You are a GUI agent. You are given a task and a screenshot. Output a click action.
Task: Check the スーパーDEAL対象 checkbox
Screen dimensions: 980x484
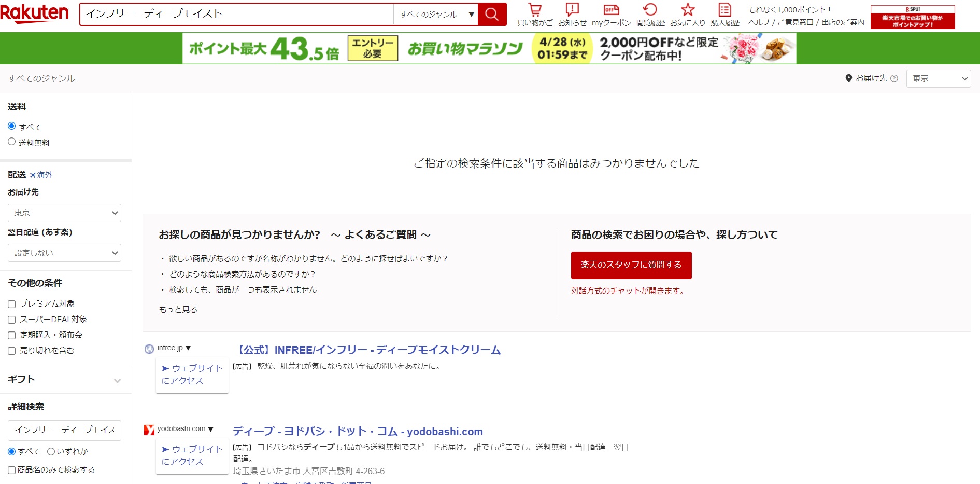pyautogui.click(x=12, y=320)
